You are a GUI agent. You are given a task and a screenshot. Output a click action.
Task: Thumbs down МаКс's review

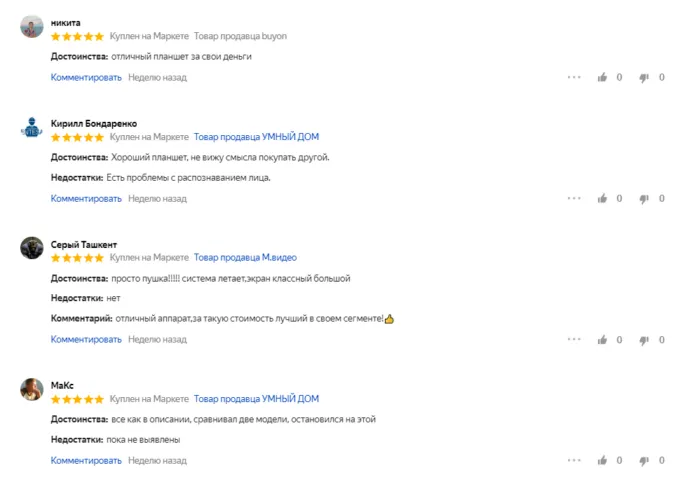(644, 461)
